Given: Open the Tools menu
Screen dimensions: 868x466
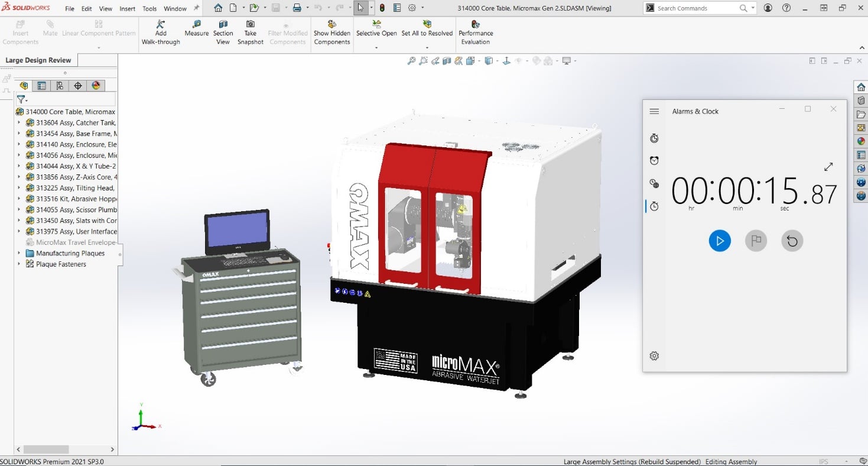Looking at the screenshot, I should [x=149, y=9].
